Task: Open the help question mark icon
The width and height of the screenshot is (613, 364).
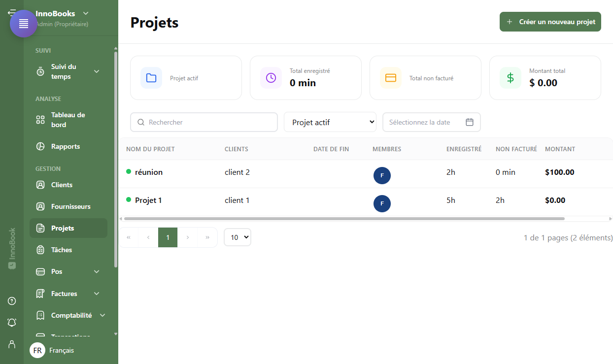Action: coord(12,301)
